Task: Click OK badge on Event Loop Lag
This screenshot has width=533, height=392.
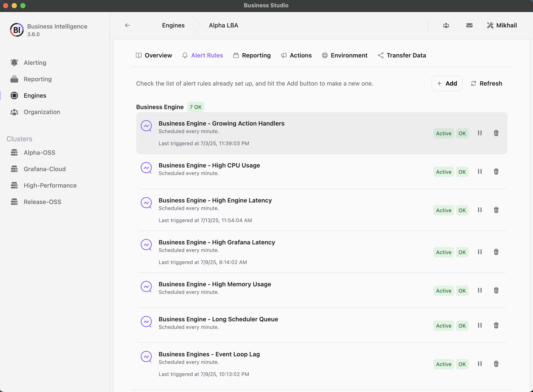Action: 462,364
